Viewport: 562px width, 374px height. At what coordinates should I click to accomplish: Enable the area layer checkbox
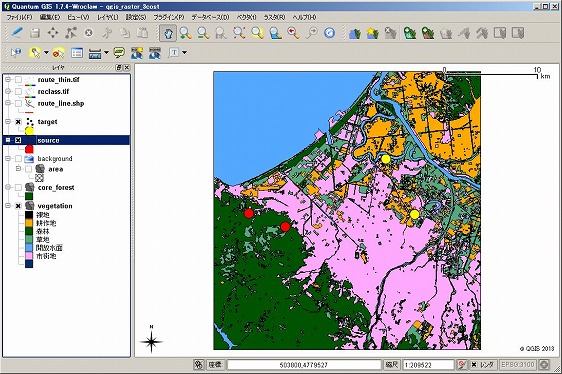click(x=29, y=169)
